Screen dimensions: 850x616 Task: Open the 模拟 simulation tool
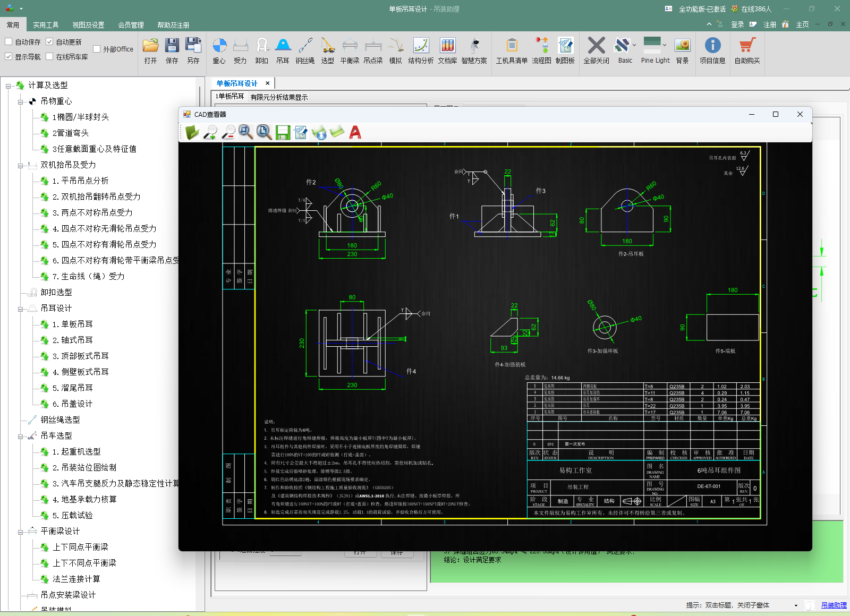[396, 51]
